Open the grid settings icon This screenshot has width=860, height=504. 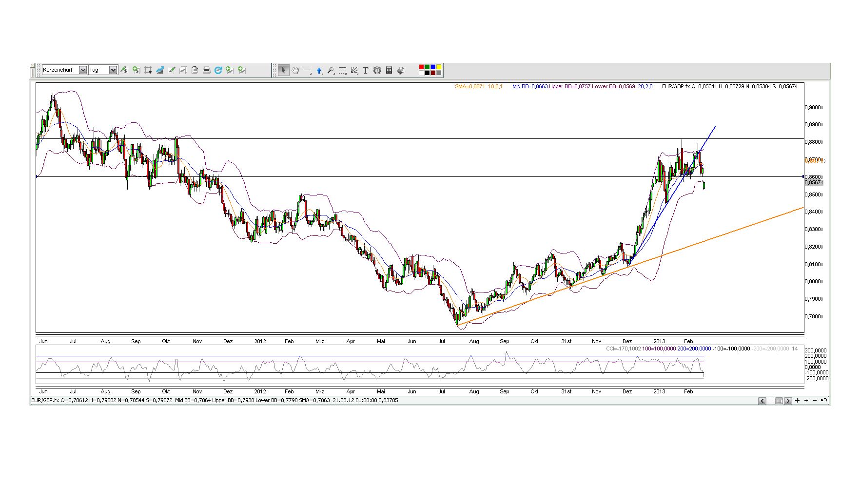pyautogui.click(x=148, y=70)
